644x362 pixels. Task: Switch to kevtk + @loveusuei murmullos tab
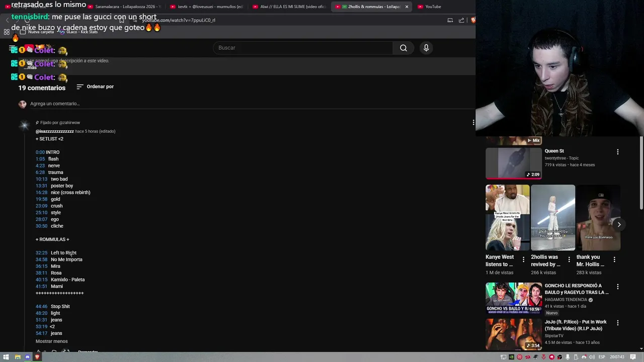point(206,7)
